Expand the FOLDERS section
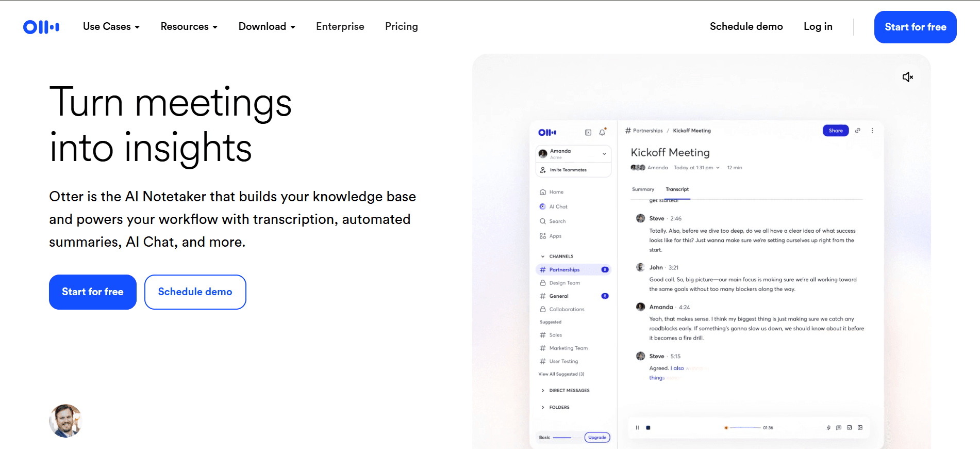The image size is (980, 449). pos(555,408)
